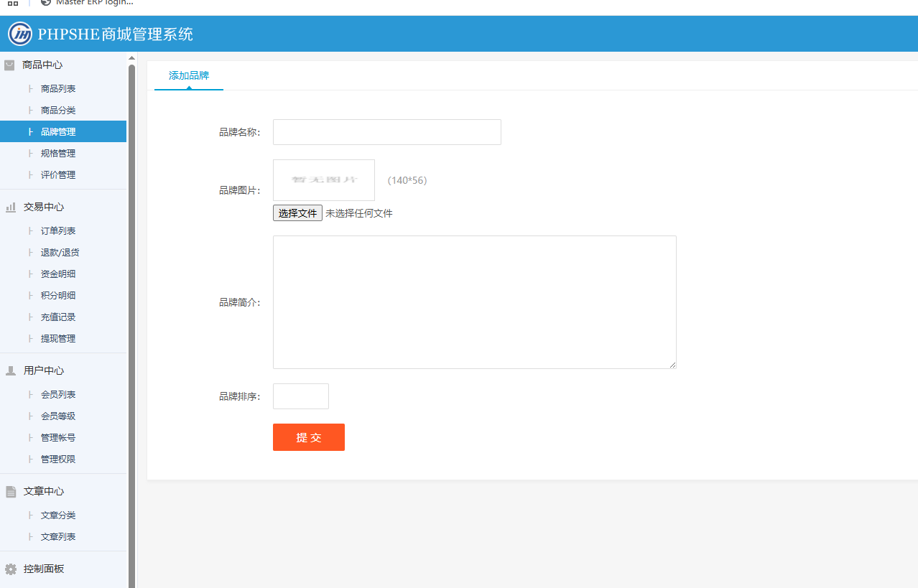Screen dimensions: 918x588
Task: Click the browser apps grid icon
Action: pyautogui.click(x=13, y=3)
